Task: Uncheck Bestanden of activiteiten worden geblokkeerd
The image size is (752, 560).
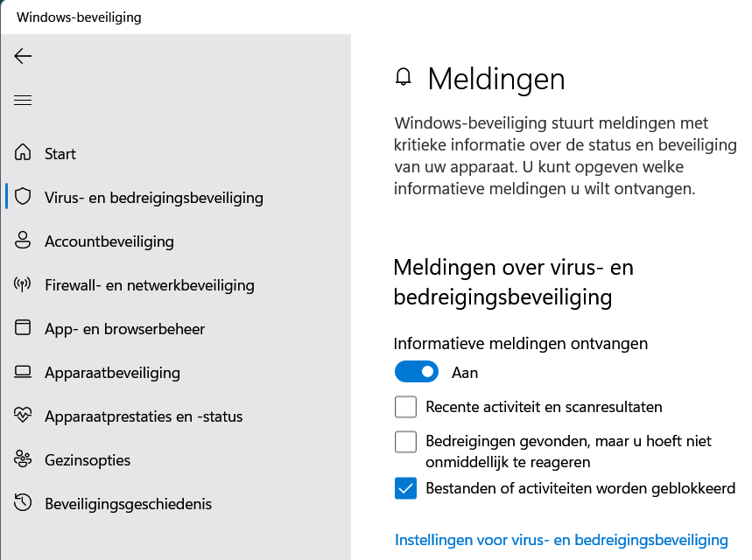Action: (405, 488)
